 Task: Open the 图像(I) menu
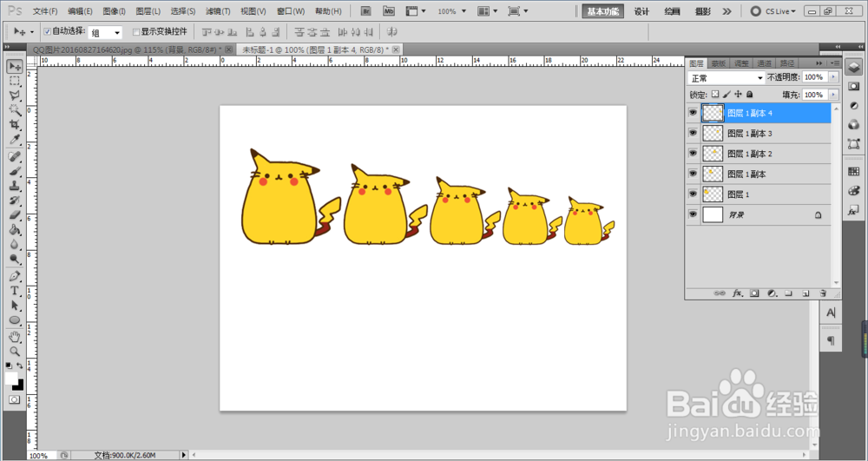[x=114, y=11]
